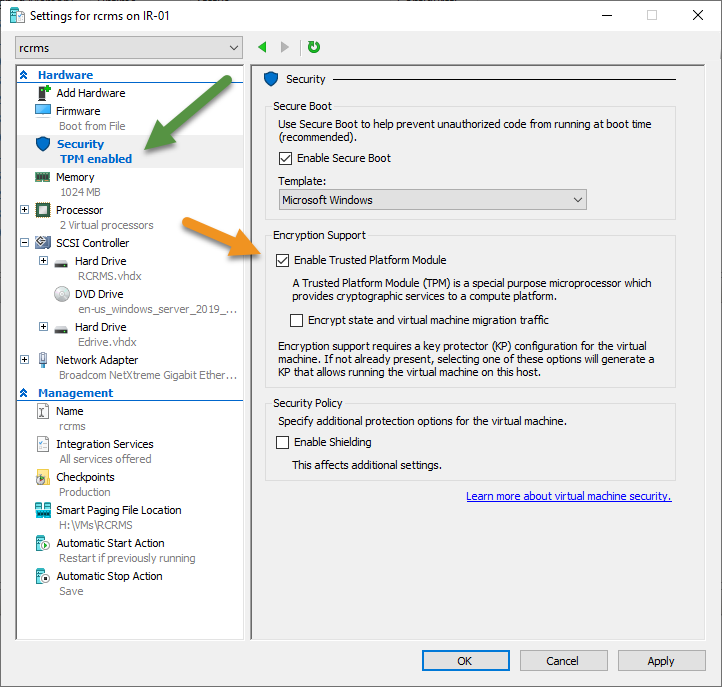The image size is (722, 687).
Task: Click the '1024 MB' memory value
Action: (80, 192)
